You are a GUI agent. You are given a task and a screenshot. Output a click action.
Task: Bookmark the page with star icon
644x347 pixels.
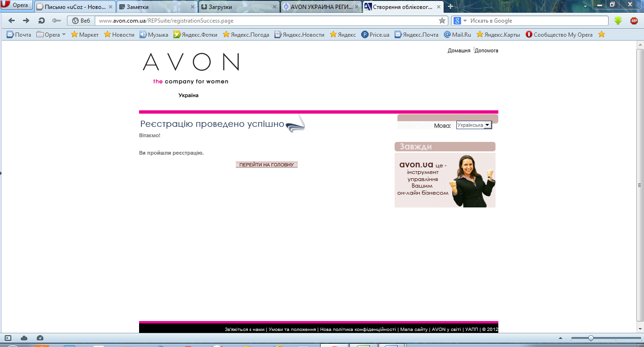click(442, 21)
